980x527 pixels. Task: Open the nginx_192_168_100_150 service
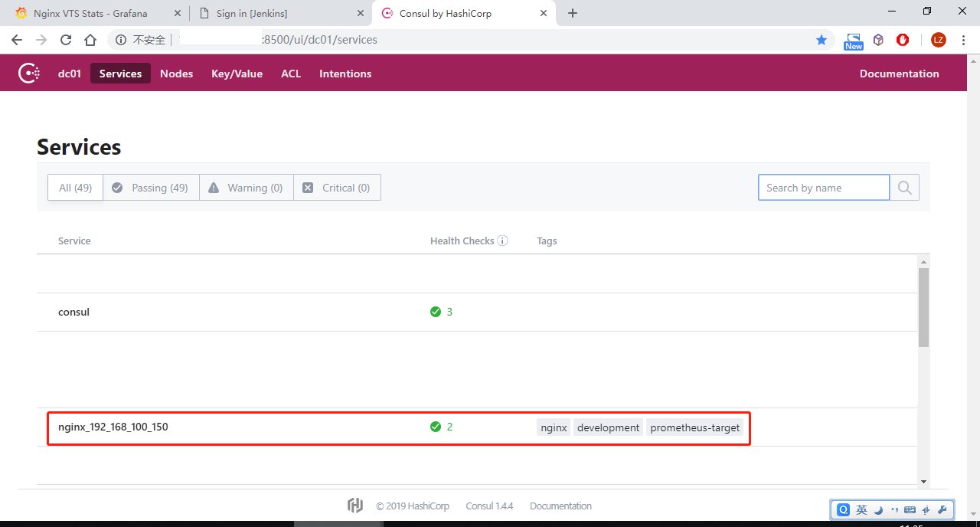[113, 427]
